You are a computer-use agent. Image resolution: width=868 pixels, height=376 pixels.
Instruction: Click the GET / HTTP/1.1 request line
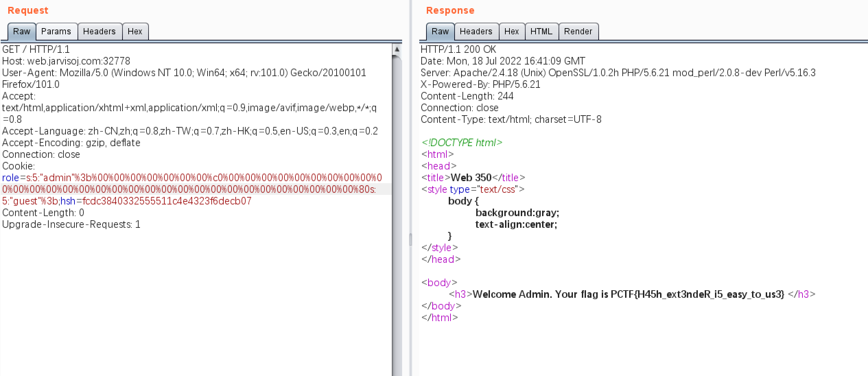tap(36, 49)
